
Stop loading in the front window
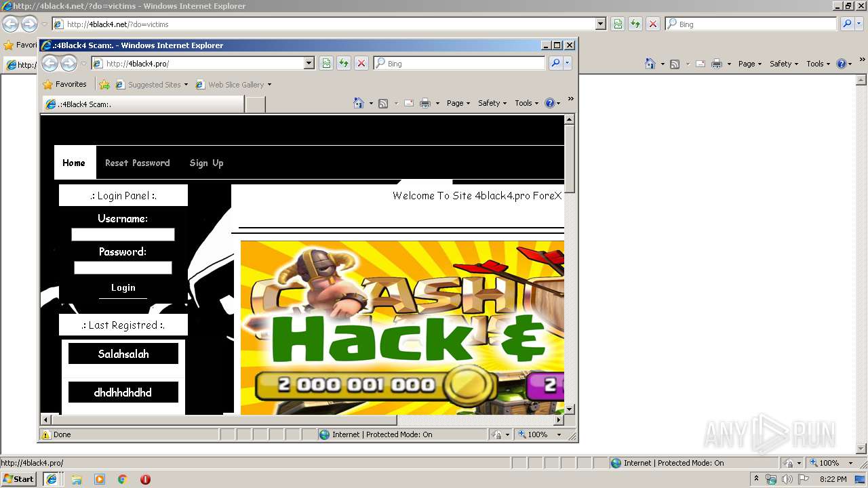point(361,63)
